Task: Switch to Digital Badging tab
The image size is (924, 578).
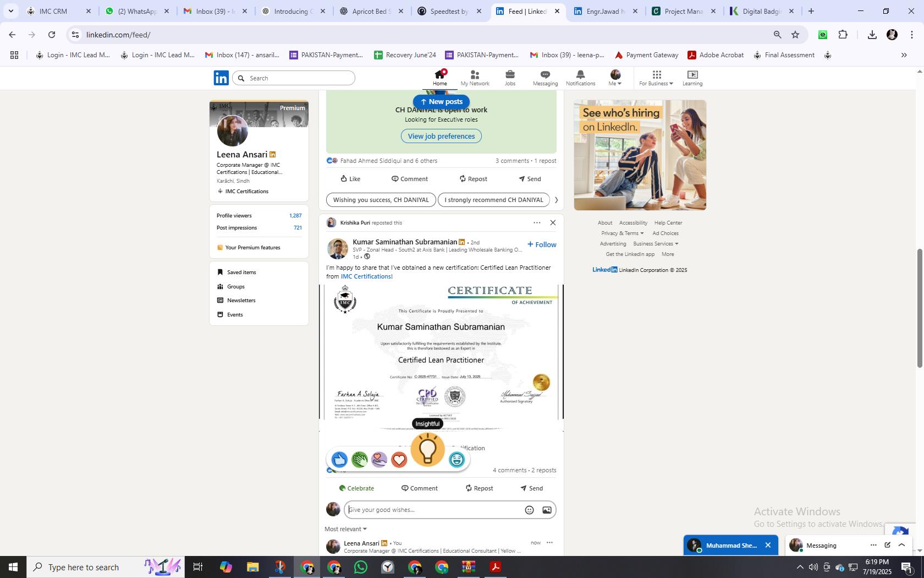Action: coord(762,11)
